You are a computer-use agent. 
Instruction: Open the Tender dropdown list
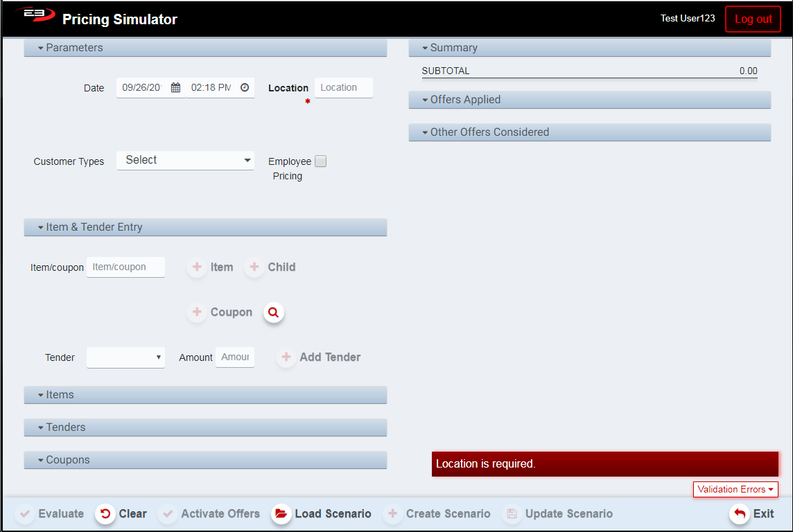[x=125, y=357]
